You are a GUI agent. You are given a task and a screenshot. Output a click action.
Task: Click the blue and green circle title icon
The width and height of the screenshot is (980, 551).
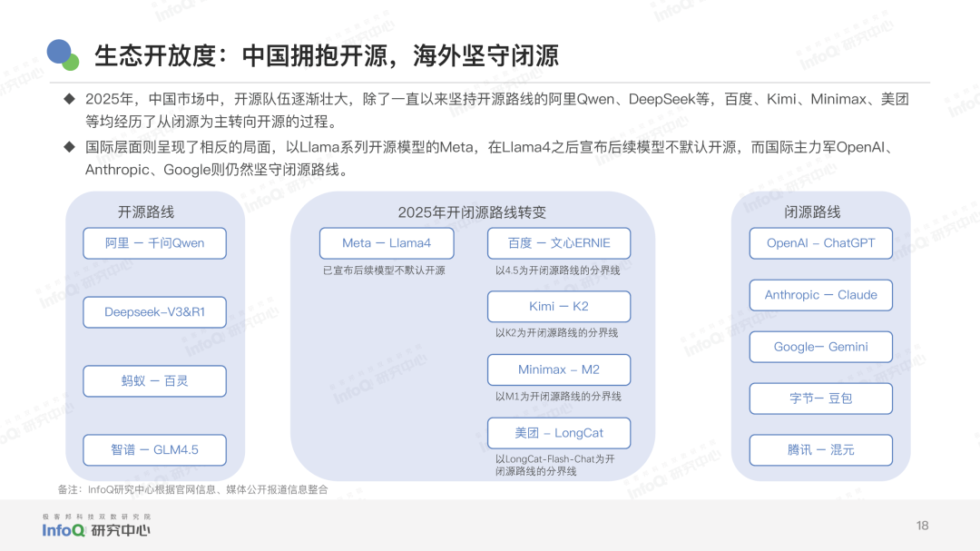point(63,55)
